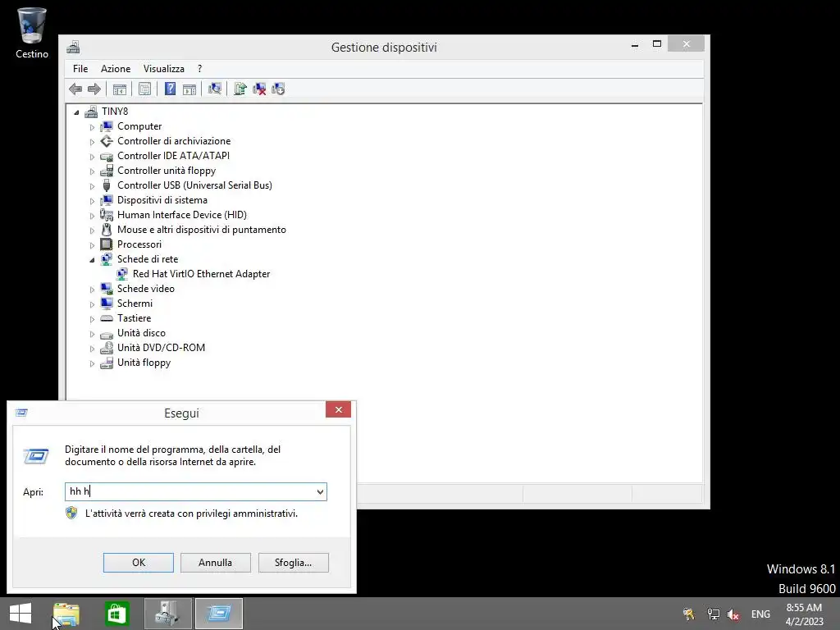Viewport: 840px width, 630px height.
Task: Open the ? help menu
Action: tap(200, 69)
